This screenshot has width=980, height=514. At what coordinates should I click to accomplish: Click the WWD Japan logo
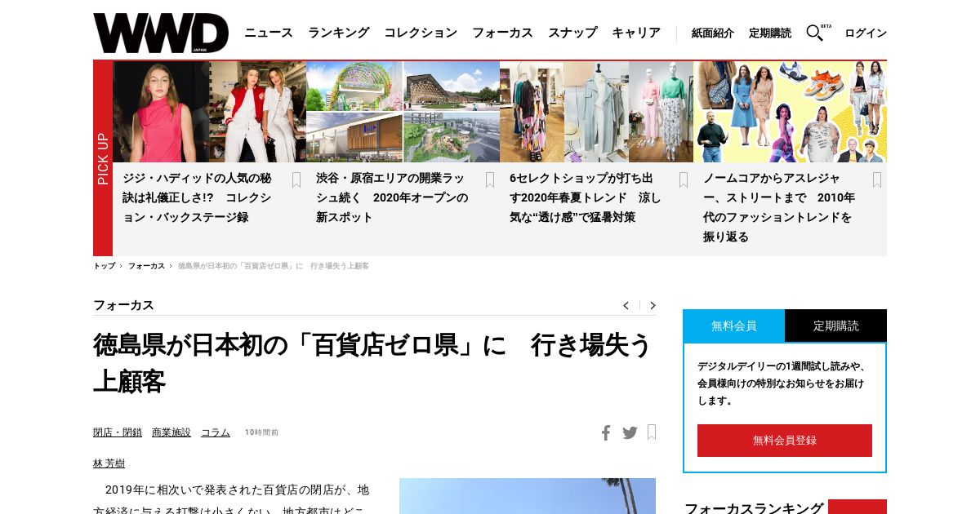[x=161, y=33]
